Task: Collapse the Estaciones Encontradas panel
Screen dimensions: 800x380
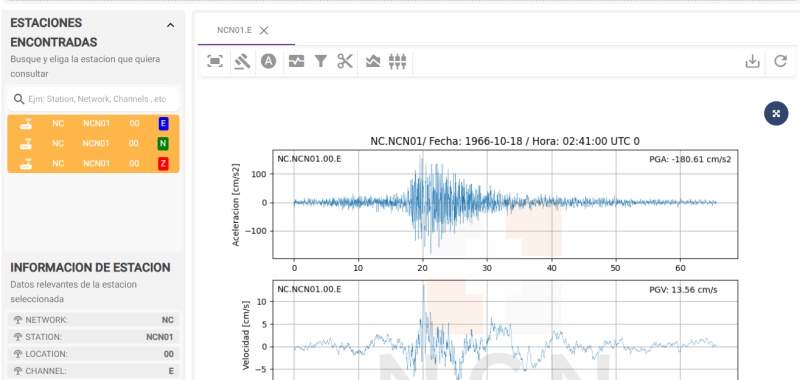Action: point(170,25)
